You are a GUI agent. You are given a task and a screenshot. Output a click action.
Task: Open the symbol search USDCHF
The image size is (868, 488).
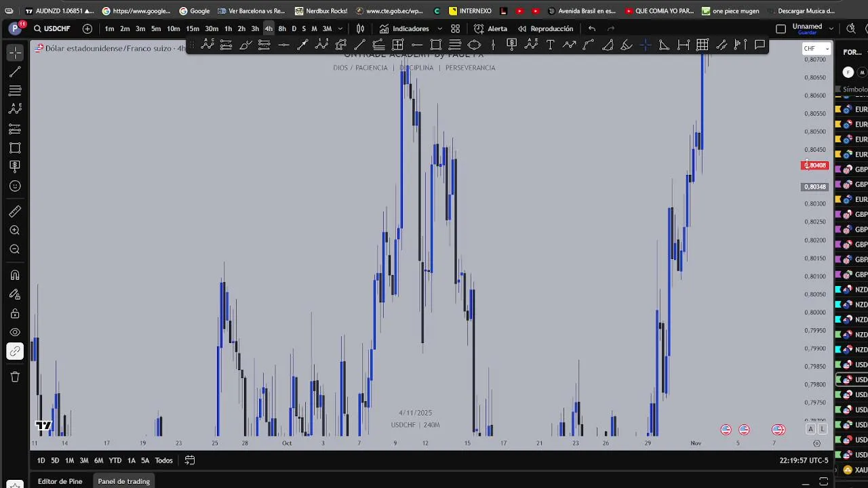[x=52, y=28]
